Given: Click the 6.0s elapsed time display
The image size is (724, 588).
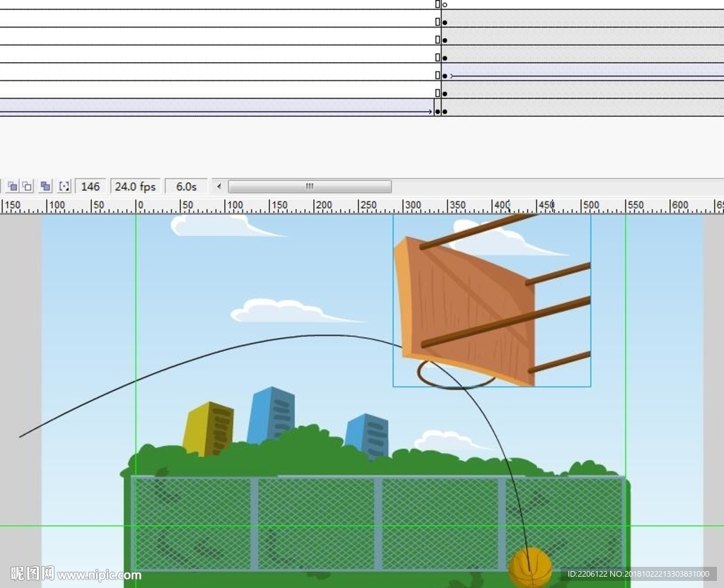Looking at the screenshot, I should tap(186, 187).
